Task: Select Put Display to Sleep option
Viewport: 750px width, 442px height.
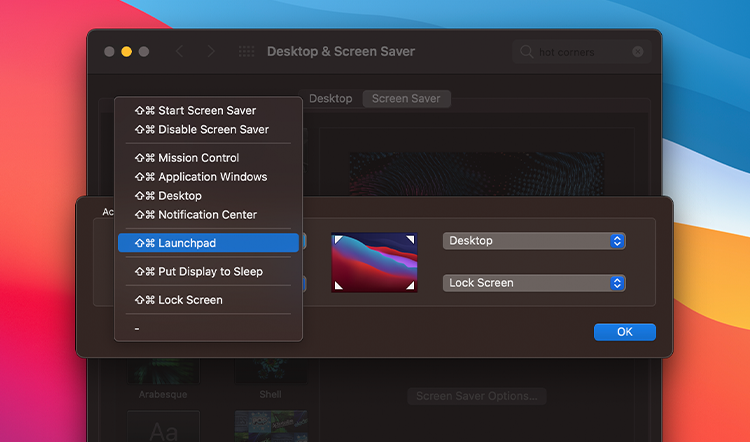Action: [x=209, y=272]
